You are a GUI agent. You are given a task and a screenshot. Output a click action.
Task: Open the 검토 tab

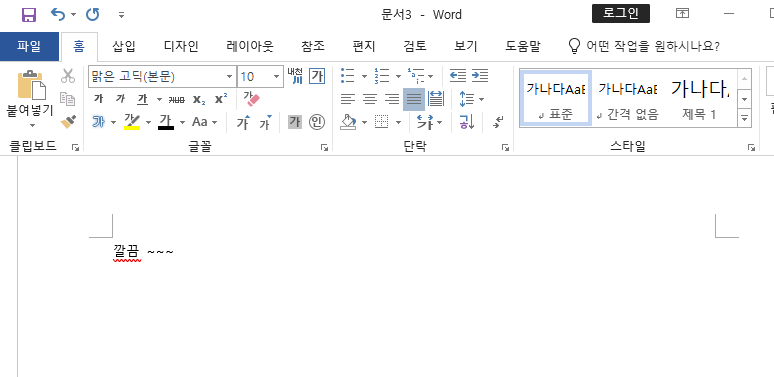click(415, 46)
